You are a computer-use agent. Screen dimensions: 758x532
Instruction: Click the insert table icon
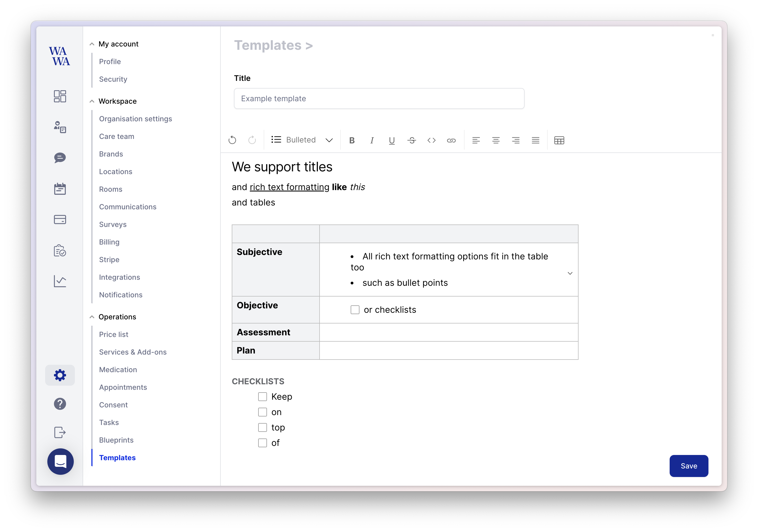tap(559, 140)
